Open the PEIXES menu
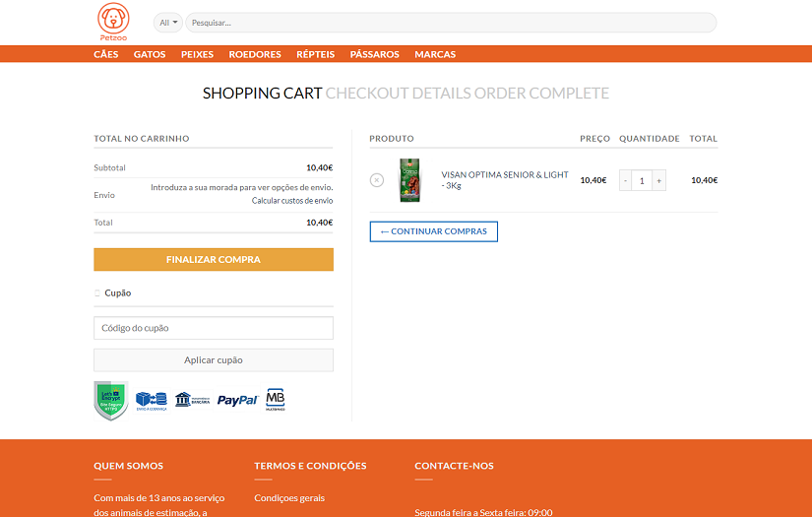Screen dimensions: 812x517 point(197,54)
